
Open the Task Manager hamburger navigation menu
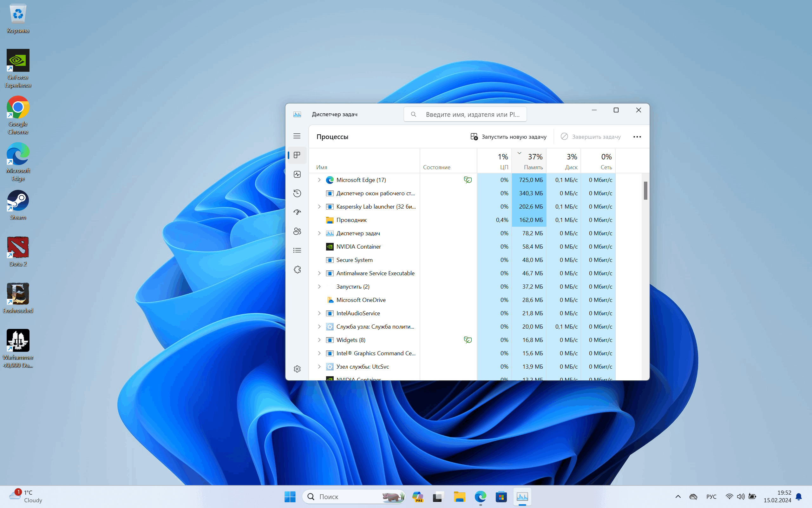(x=297, y=136)
